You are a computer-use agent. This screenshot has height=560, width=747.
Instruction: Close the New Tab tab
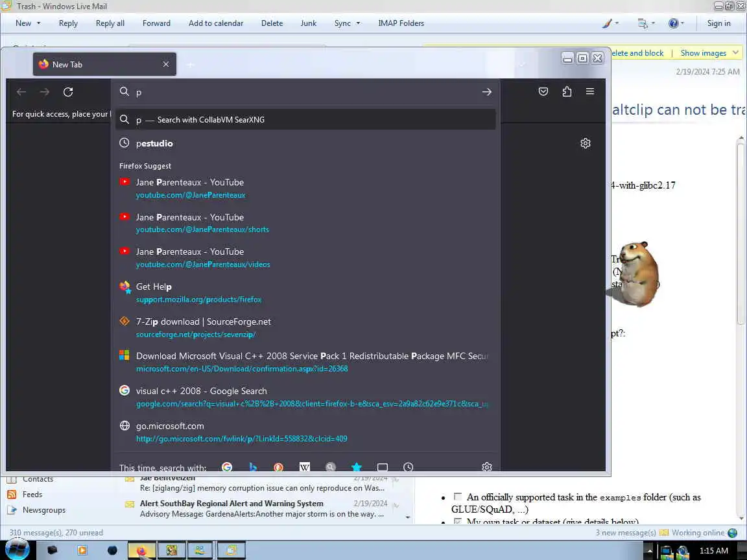(166, 64)
